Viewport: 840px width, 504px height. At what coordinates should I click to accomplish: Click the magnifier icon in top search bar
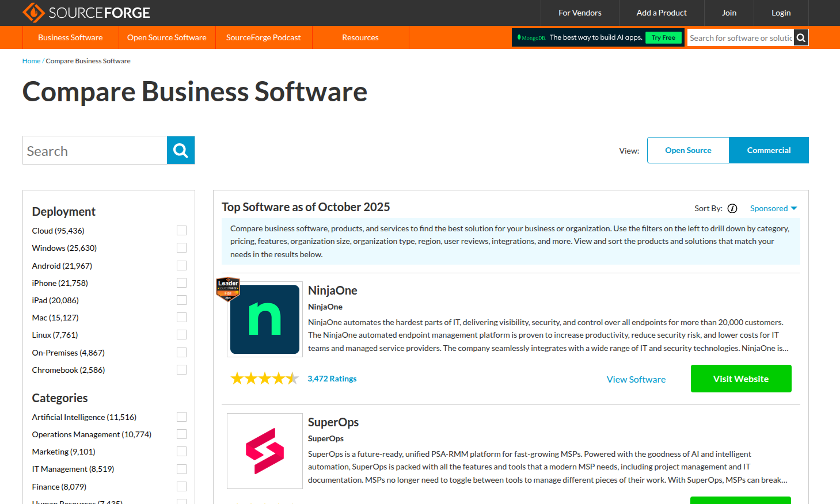801,38
